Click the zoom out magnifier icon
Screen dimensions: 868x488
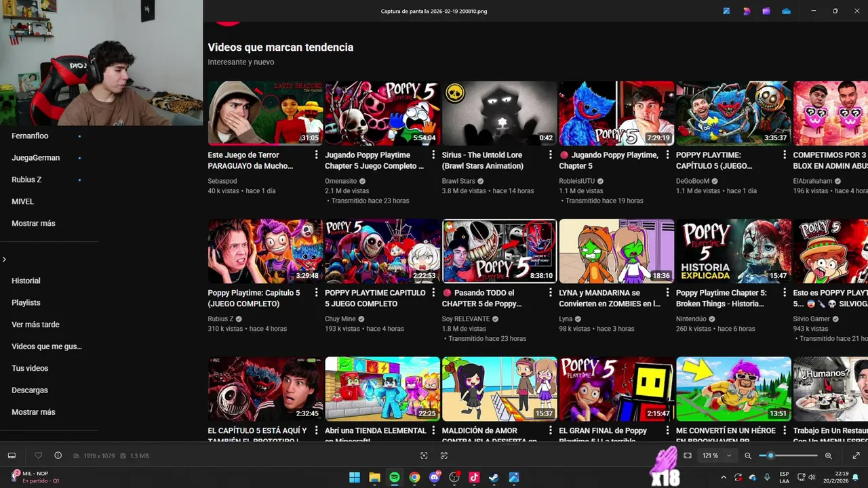pos(748,455)
